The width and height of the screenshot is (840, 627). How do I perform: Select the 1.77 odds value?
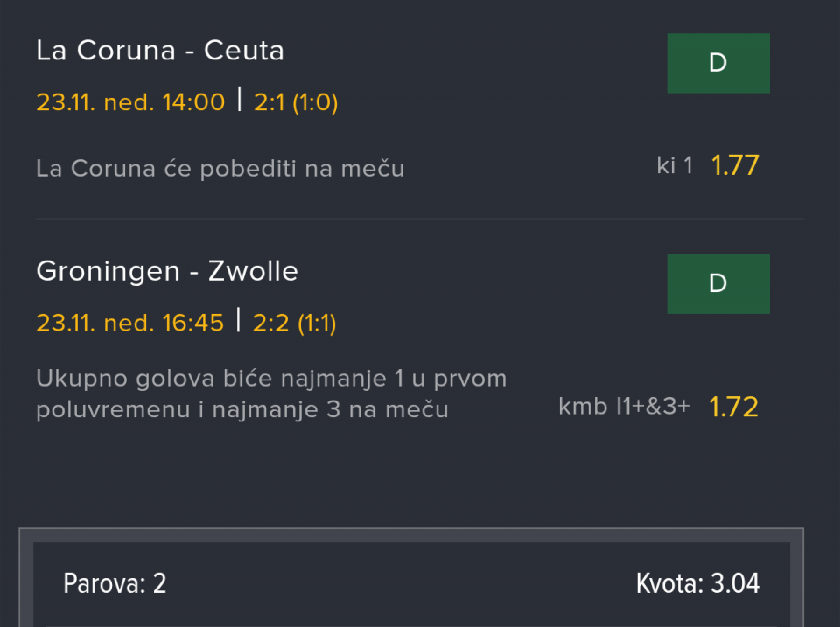click(734, 165)
